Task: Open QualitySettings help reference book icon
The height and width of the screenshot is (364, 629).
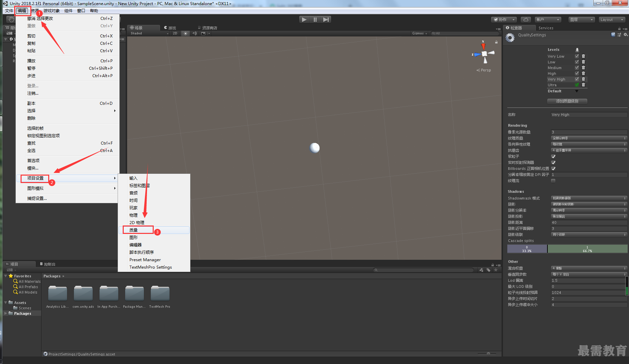Action: tap(613, 35)
